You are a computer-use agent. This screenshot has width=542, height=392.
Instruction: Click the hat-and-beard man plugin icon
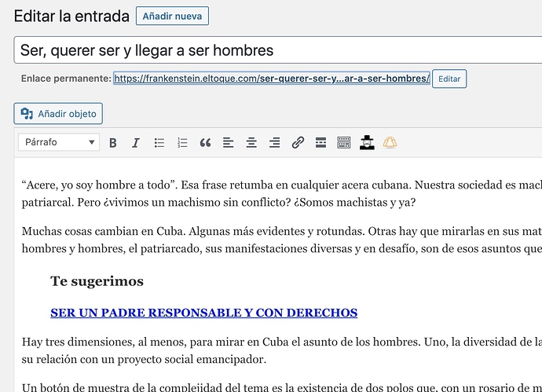(x=367, y=142)
